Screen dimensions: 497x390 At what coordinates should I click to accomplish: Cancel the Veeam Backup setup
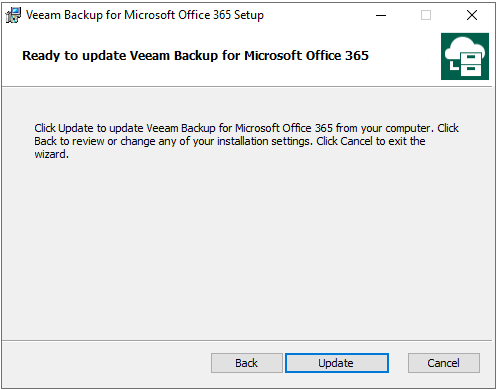click(x=444, y=363)
